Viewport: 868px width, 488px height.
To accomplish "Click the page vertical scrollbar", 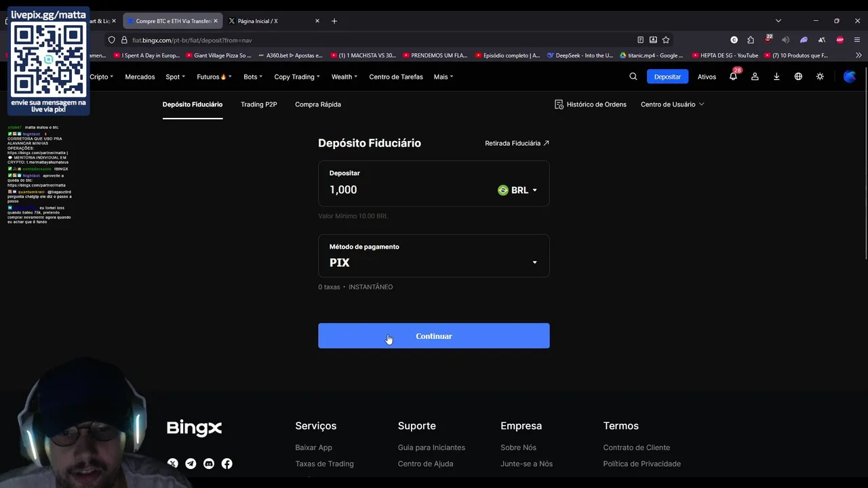I will [865, 163].
